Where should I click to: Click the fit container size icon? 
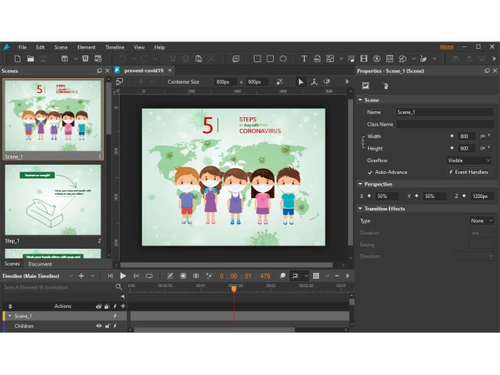[280, 82]
